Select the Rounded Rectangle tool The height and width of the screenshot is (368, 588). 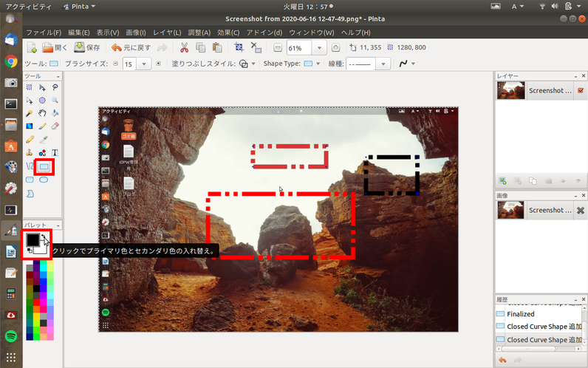[30, 180]
